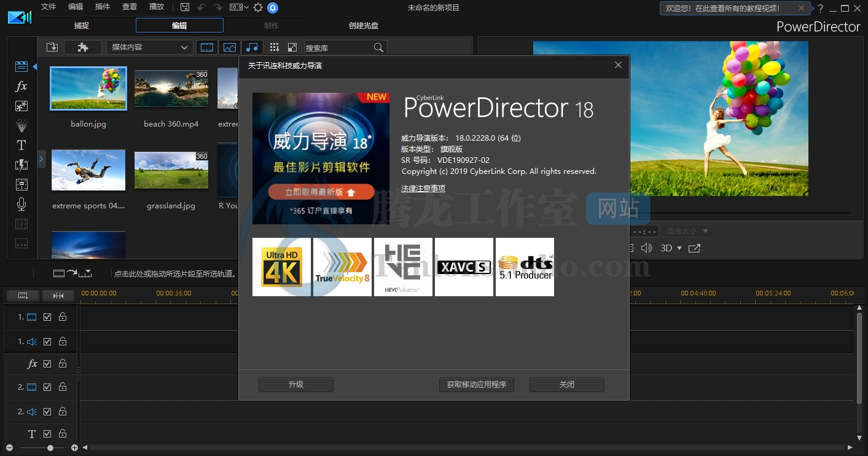Click add tracks button above timeline
This screenshot has height=456, width=868.
[23, 296]
